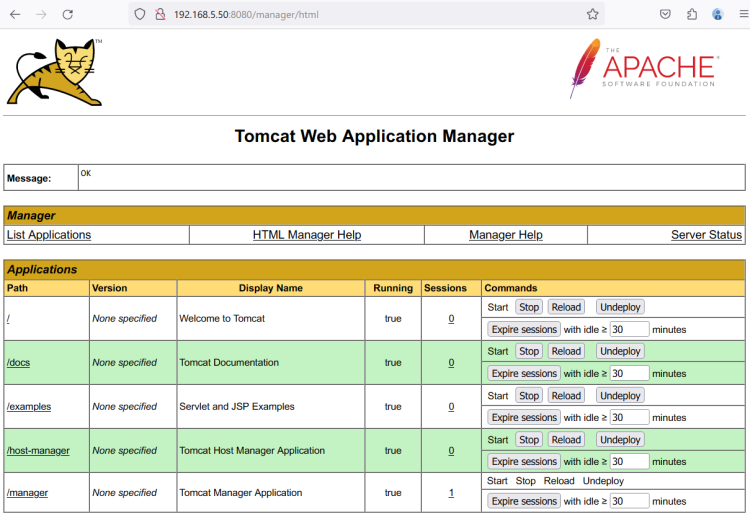Expire sessions for Welcome to Tomcat

point(524,330)
